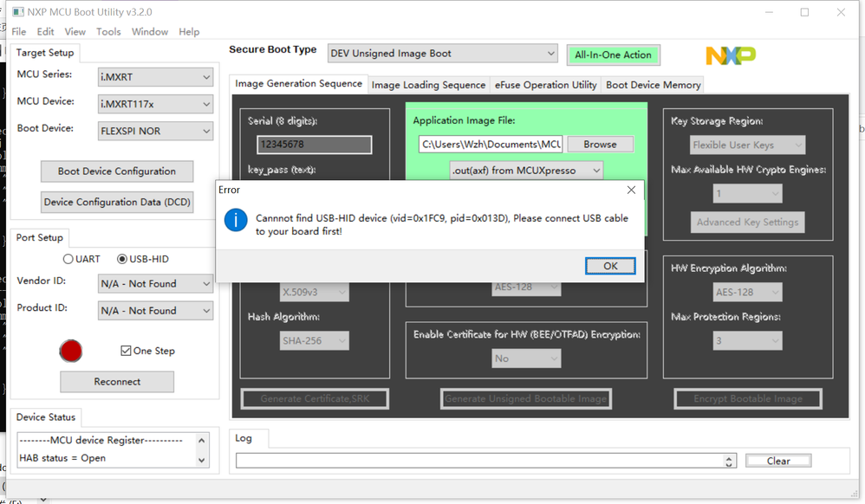Open the View menu
Screen dimensions: 865x504
pos(75,31)
